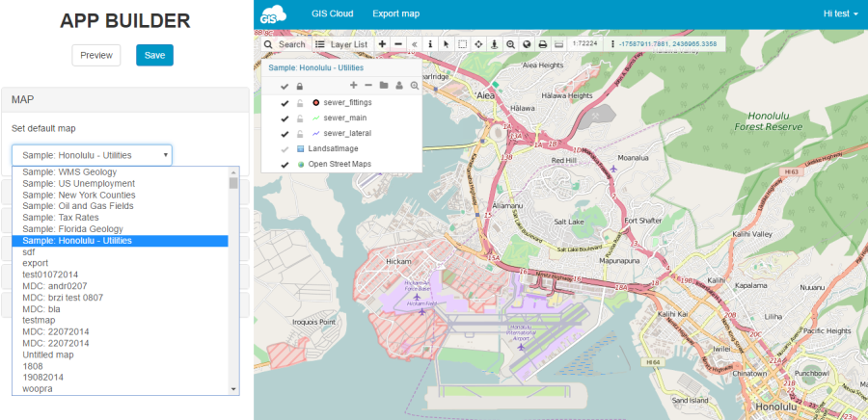Click dropdown list scrollbar down arrow
Image resolution: width=868 pixels, height=420 pixels.
(x=233, y=390)
